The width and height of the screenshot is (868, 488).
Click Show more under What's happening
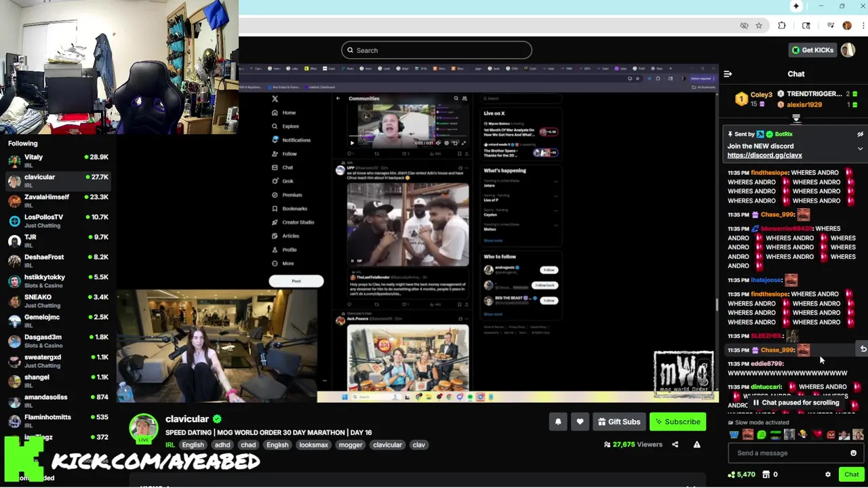(493, 240)
